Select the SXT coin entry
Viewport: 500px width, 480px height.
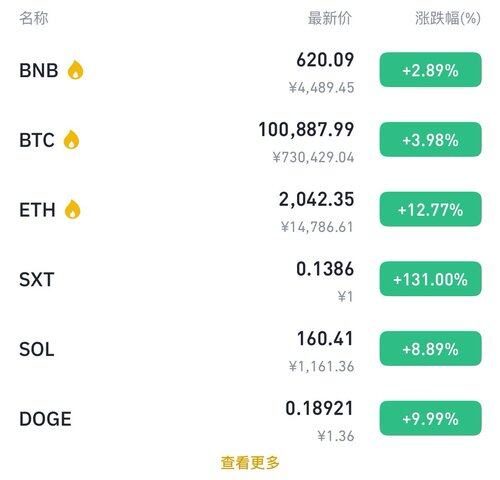coord(37,279)
